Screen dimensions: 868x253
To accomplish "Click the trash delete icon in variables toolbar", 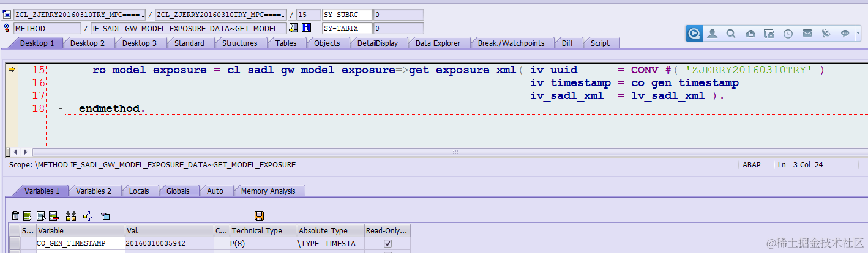I will (x=15, y=216).
